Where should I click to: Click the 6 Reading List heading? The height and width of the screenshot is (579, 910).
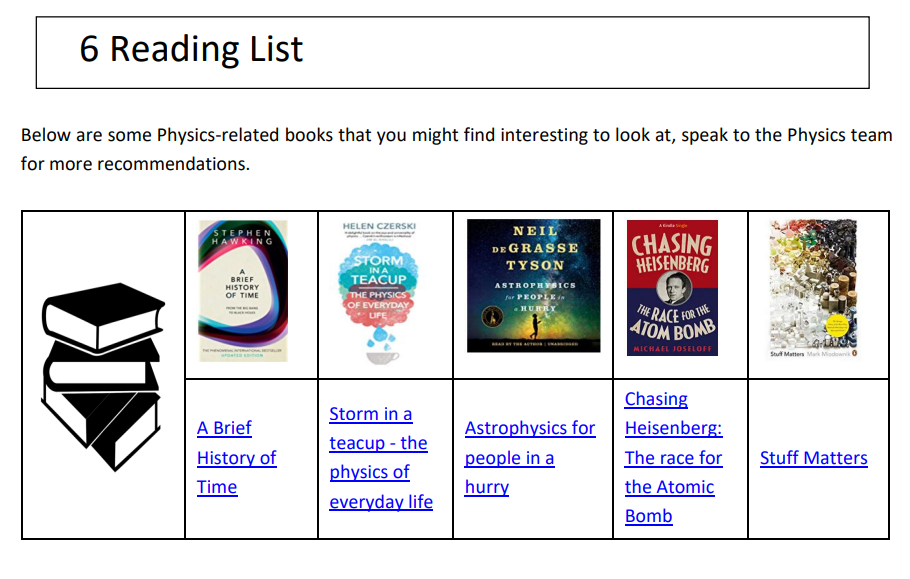coord(191,49)
